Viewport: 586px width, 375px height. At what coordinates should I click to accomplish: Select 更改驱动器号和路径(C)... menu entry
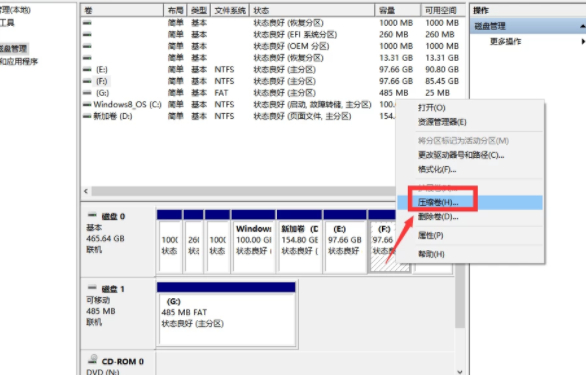(461, 155)
